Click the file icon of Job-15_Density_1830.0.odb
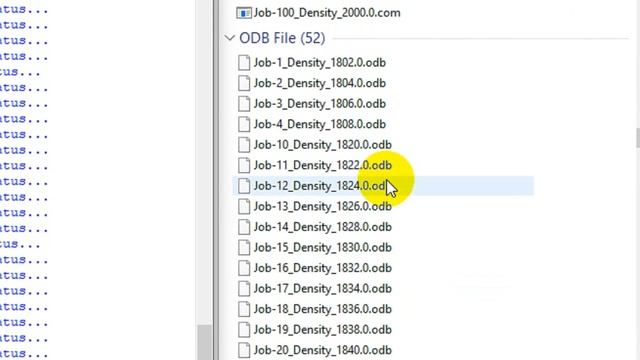640x360 pixels. 244,247
